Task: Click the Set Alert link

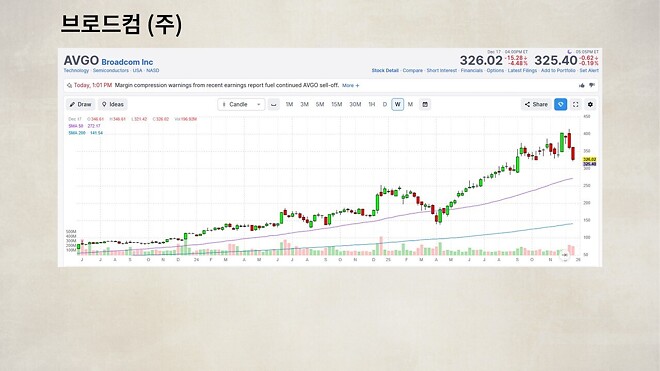Action: pyautogui.click(x=589, y=70)
